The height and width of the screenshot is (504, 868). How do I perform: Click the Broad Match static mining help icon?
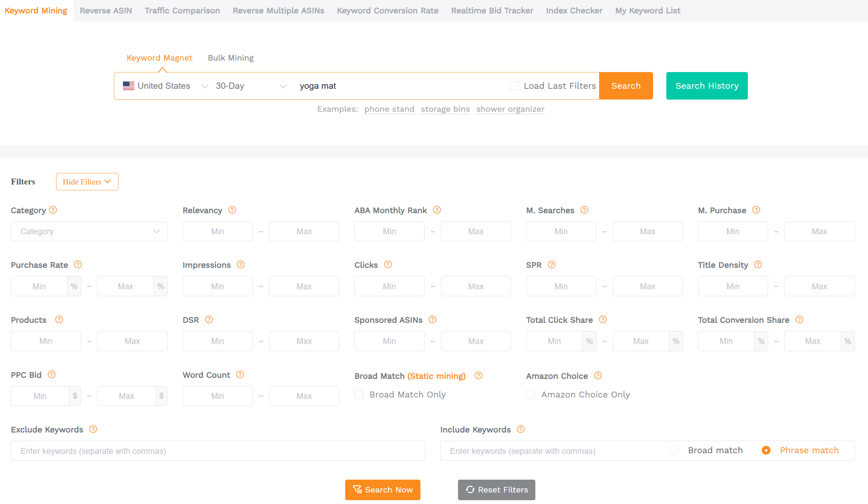tap(479, 376)
